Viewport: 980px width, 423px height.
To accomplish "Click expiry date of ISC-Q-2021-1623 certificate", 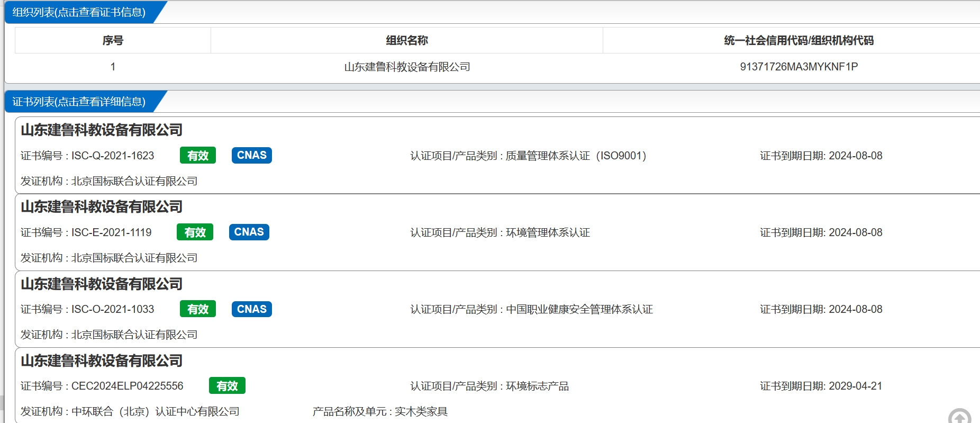I will [856, 156].
